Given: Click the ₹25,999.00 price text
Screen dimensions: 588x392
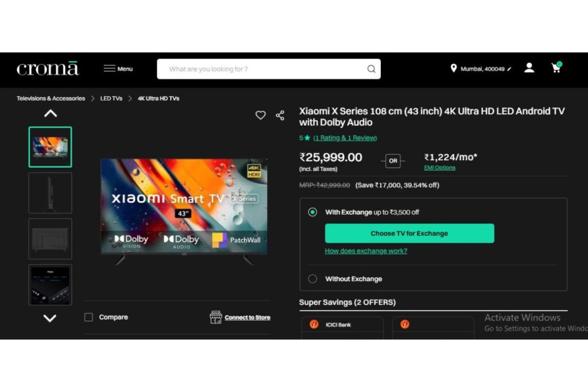Looking at the screenshot, I should [x=331, y=157].
